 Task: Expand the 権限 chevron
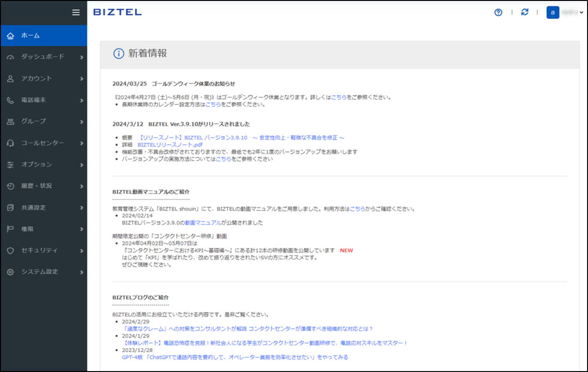tap(82, 229)
